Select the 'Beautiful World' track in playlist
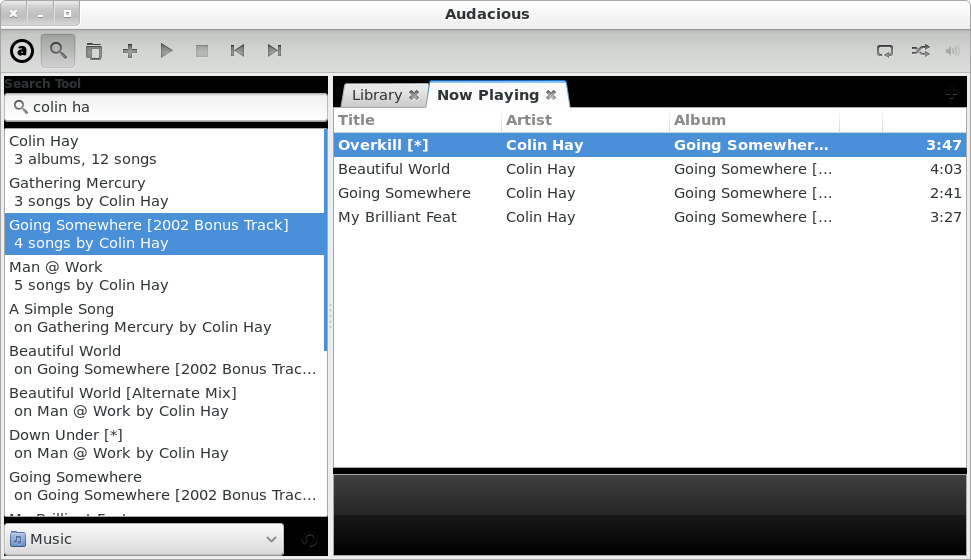Viewport: 971px width, 560px height. point(650,169)
